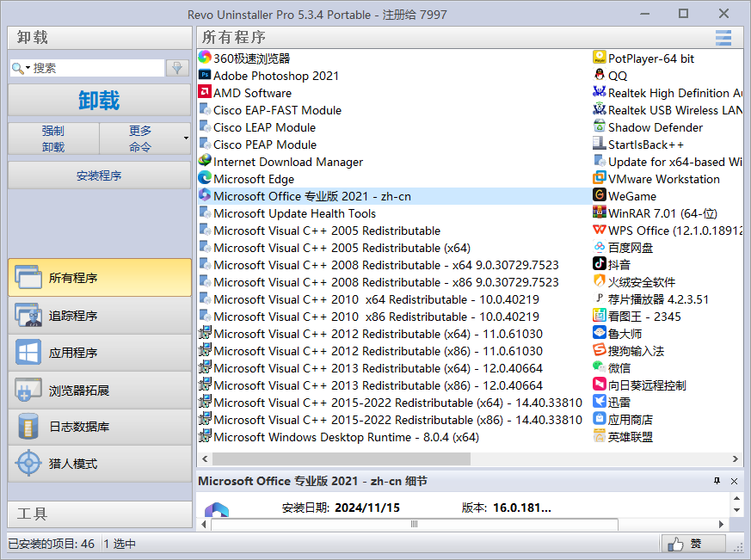Select the 向日葵远程控制 icon
751x560 pixels.
[600, 385]
